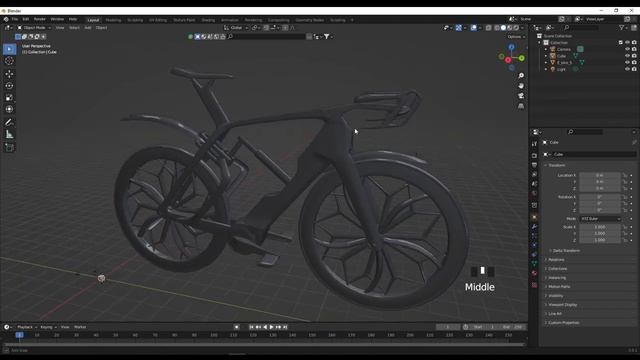Screen dimensions: 640x360
Task: Click the green Y axis gizmo ball
Action: tap(522, 58)
